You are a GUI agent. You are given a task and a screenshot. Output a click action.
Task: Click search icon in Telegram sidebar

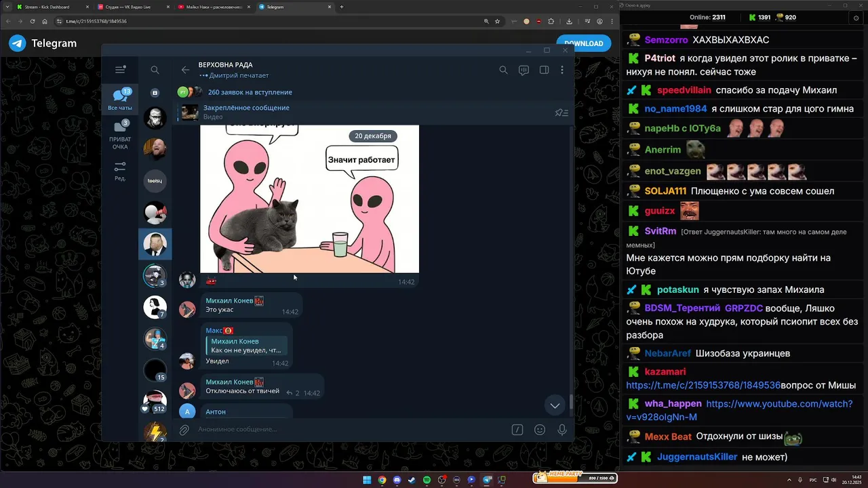(155, 70)
